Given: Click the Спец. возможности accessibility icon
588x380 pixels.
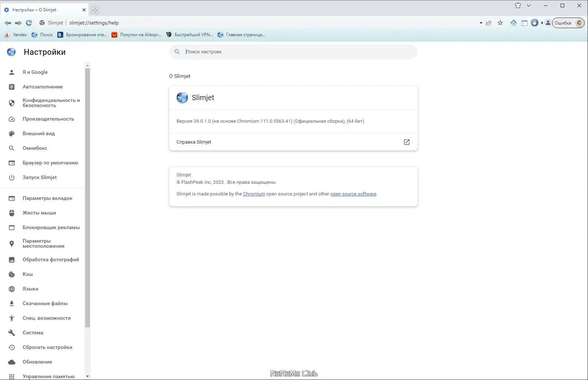Looking at the screenshot, I should [x=12, y=318].
